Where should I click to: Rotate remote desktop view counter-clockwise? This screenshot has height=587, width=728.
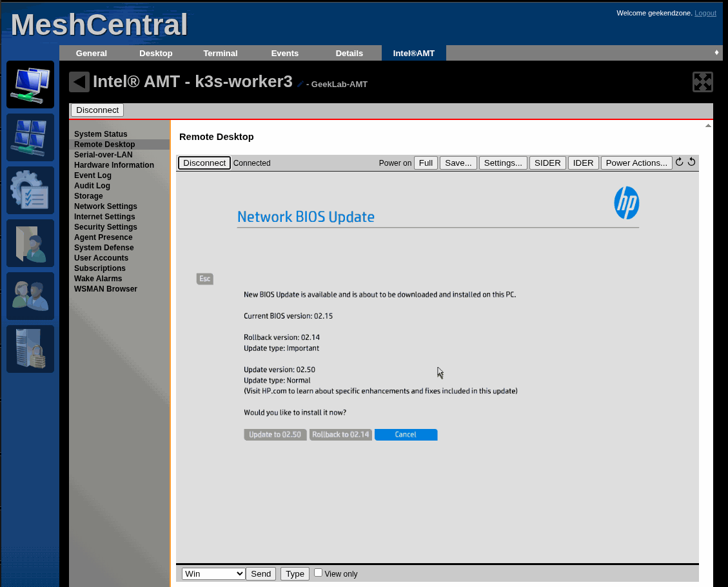pyautogui.click(x=691, y=162)
